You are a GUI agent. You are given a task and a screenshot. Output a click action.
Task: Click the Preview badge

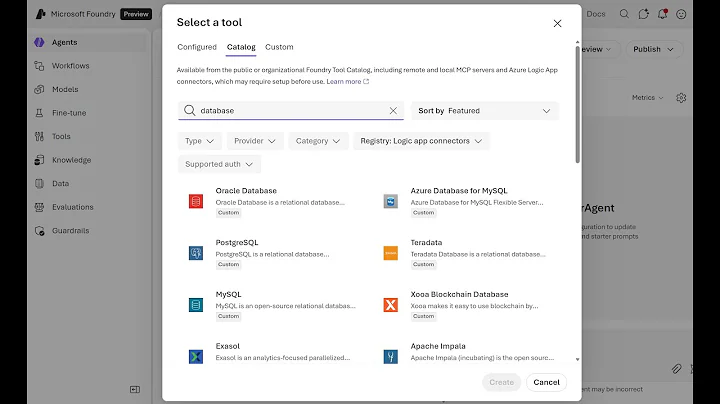click(136, 14)
